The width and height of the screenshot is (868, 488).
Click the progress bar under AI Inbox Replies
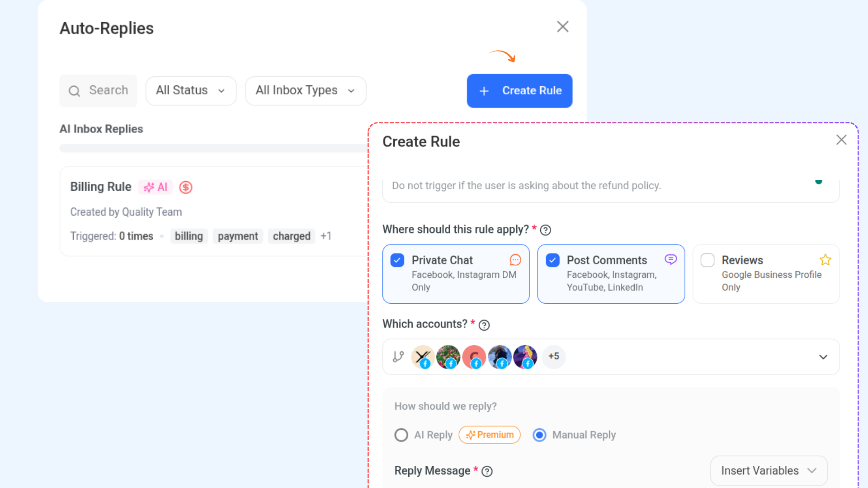click(212, 148)
